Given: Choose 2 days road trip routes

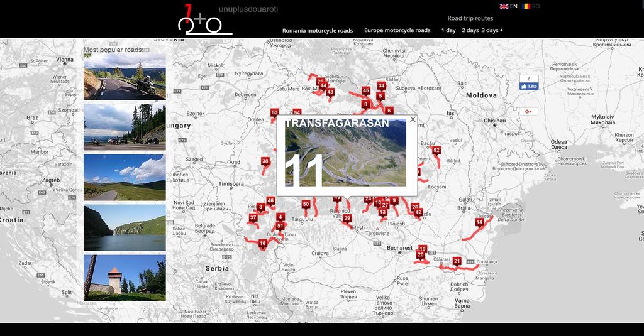Looking at the screenshot, I should coord(470,30).
